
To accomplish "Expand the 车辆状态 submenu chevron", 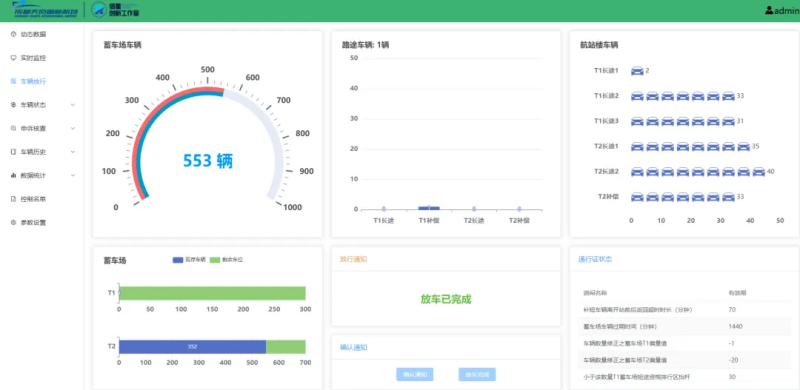I will [x=72, y=105].
